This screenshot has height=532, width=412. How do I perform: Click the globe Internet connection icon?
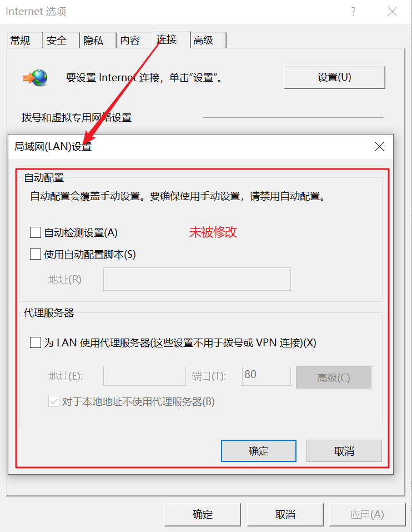pyautogui.click(x=35, y=78)
